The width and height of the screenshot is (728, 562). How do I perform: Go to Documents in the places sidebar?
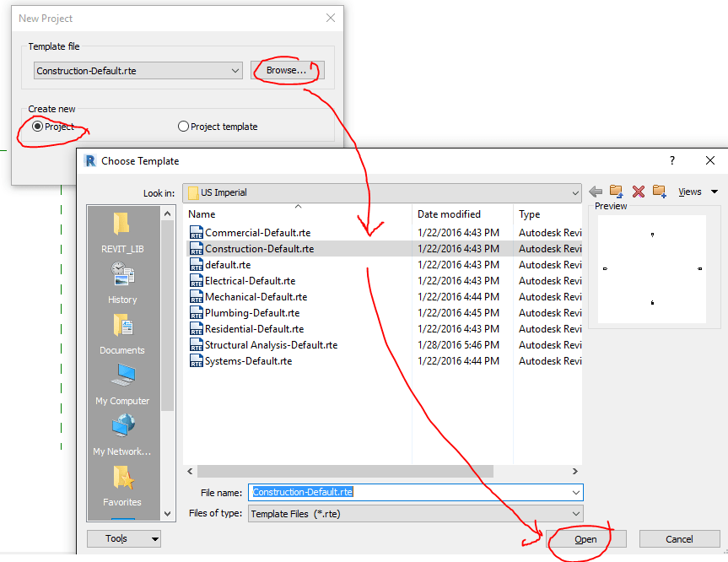[x=122, y=334]
